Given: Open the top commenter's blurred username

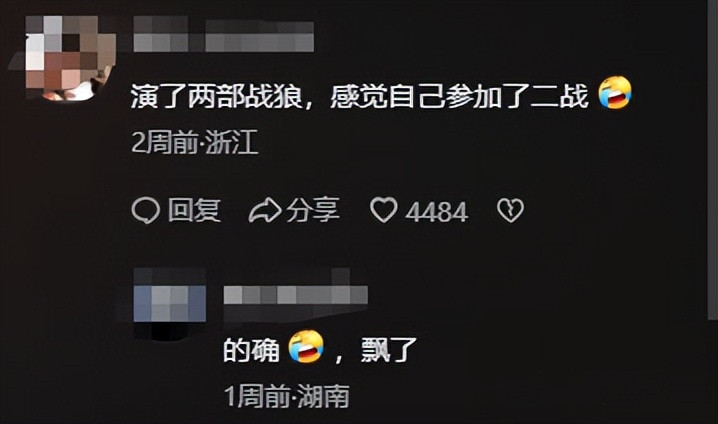Looking at the screenshot, I should pyautogui.click(x=224, y=34).
